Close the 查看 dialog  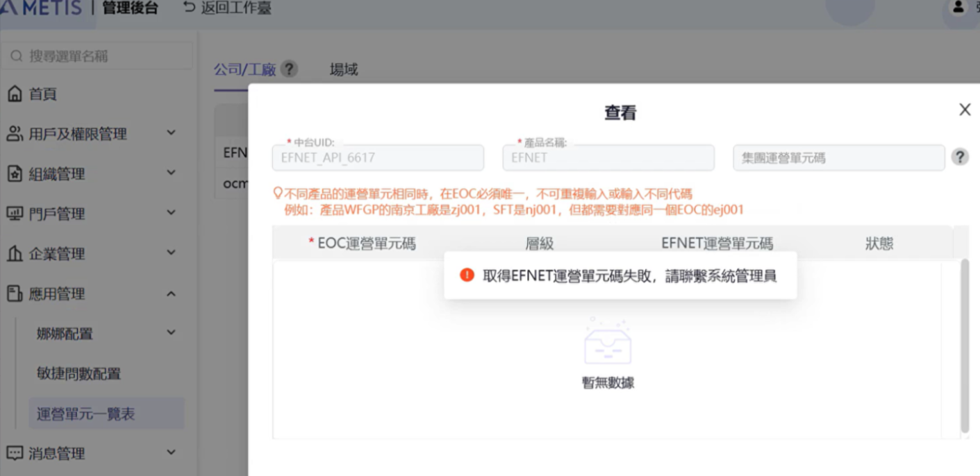coord(965,110)
